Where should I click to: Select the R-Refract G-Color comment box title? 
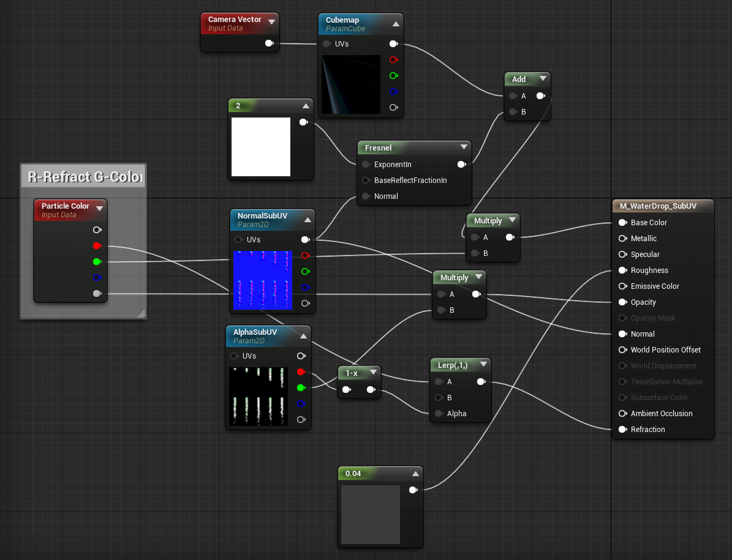point(84,177)
